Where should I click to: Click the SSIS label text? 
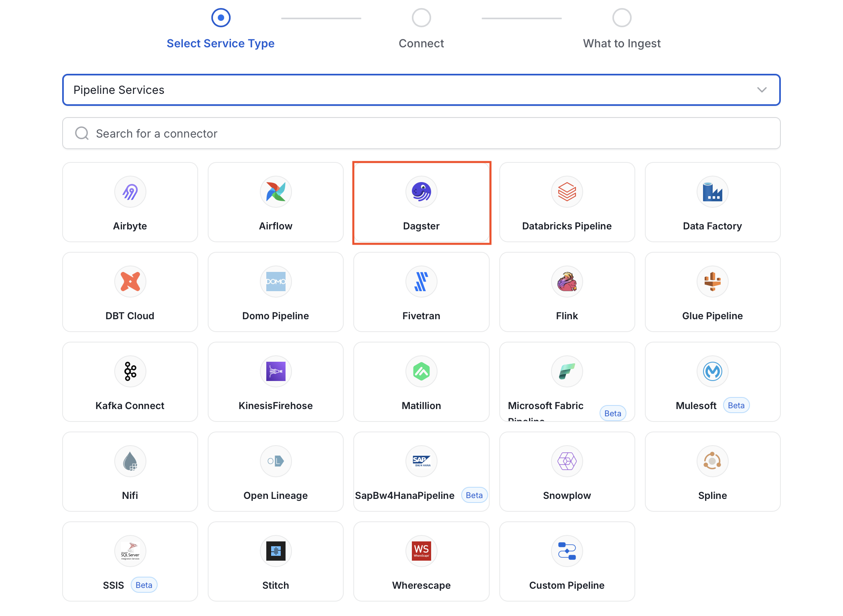pos(113,585)
